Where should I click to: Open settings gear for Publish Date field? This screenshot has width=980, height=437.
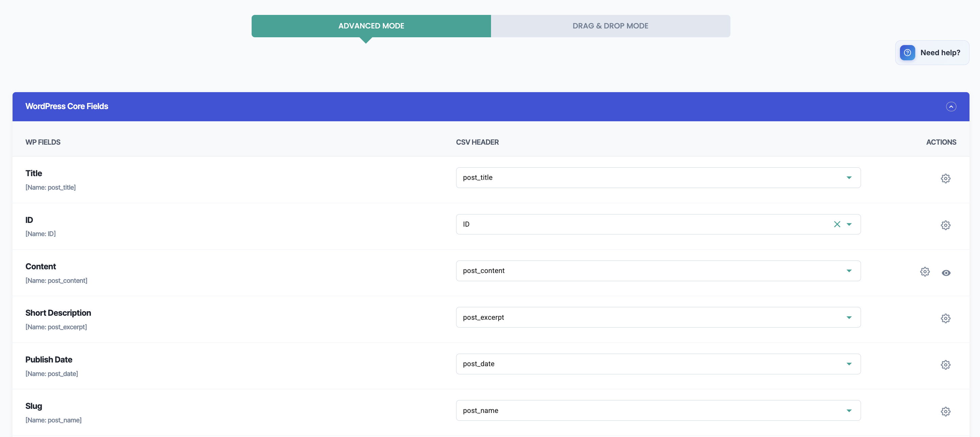click(x=945, y=365)
